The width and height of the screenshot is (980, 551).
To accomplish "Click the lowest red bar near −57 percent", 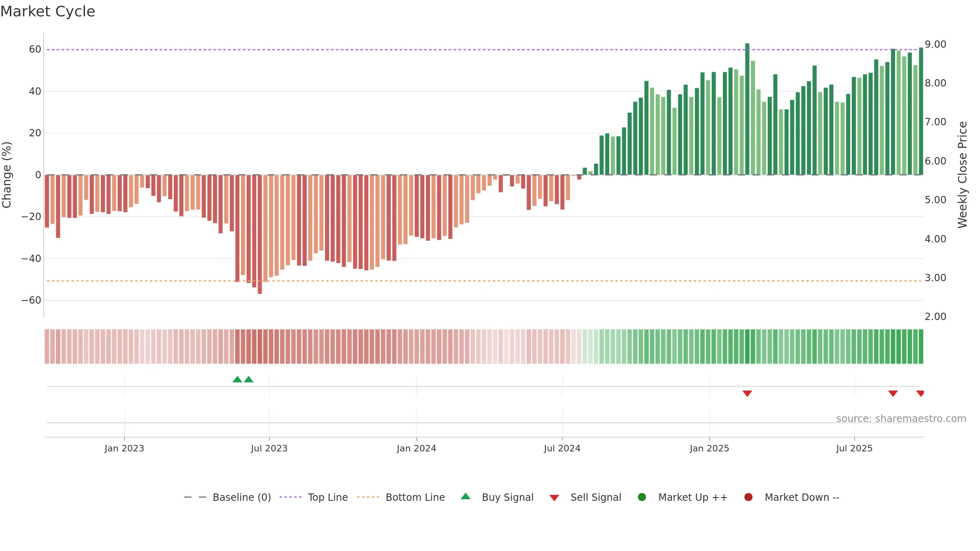I will pos(260,234).
